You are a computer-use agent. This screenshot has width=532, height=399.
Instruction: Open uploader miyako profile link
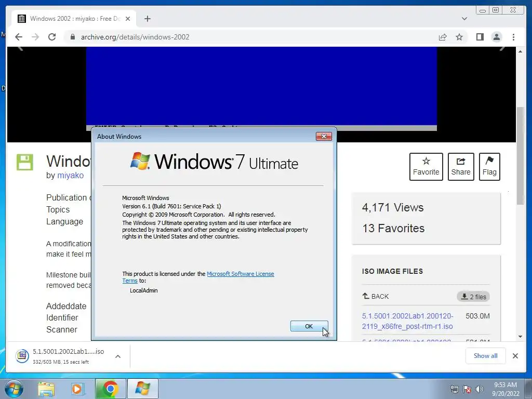70,176
